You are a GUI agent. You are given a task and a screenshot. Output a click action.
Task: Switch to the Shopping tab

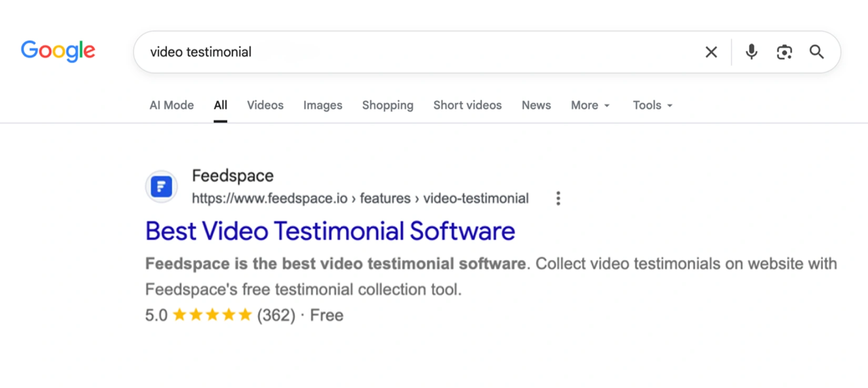[x=388, y=105]
